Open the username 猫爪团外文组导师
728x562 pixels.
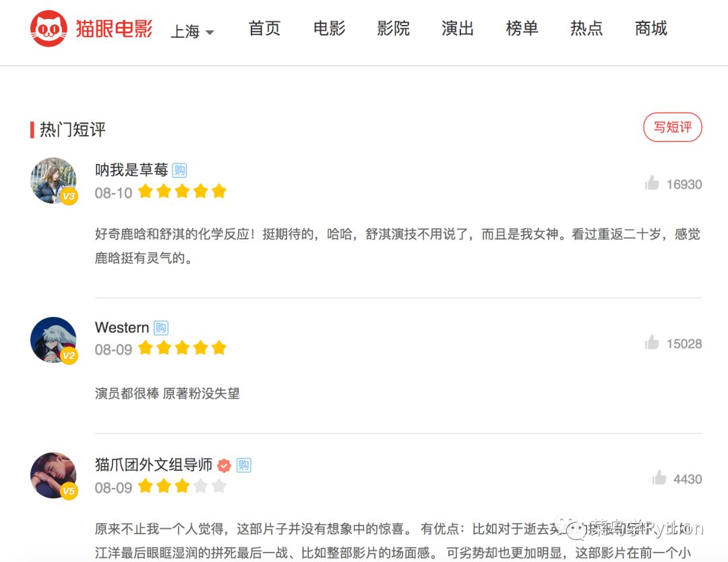pos(154,465)
